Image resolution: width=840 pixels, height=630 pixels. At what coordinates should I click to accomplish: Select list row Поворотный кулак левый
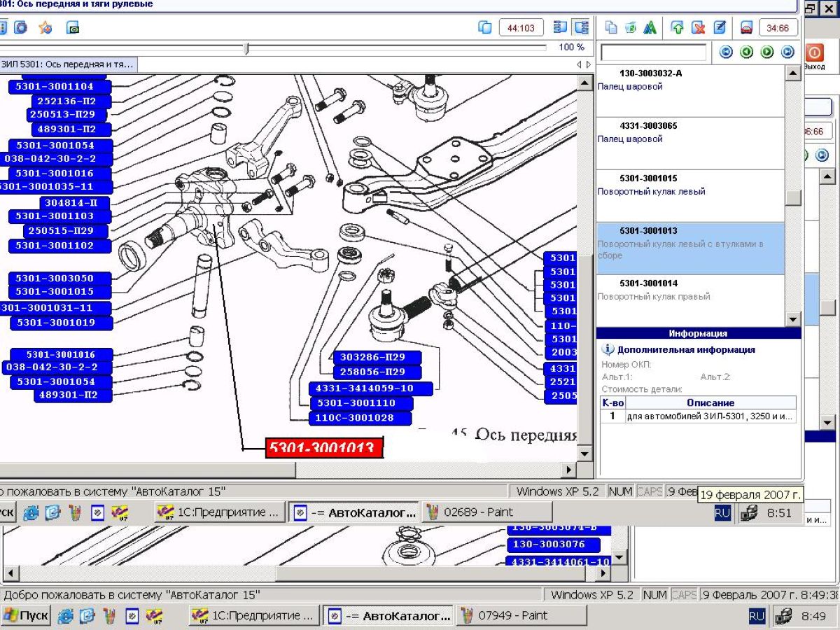tap(690, 196)
